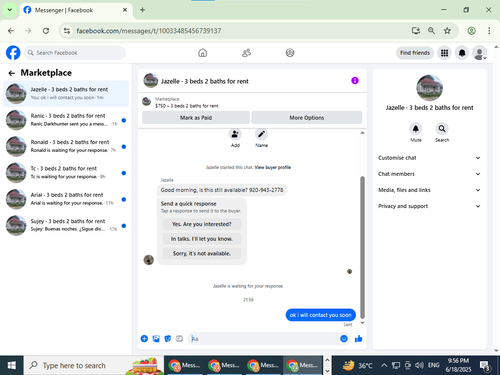Click chat scrollbar thumb

362,247
